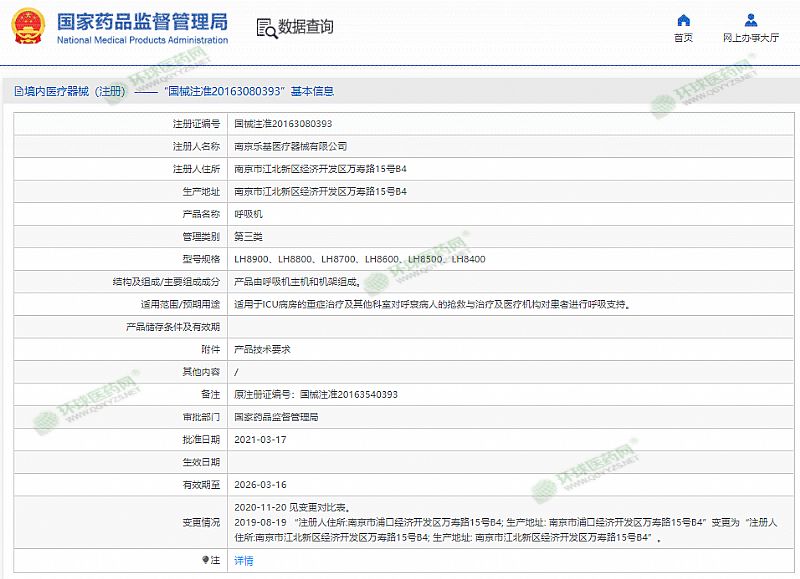Click the 网上办事大厅 person icon
The image size is (800, 579).
(750, 20)
